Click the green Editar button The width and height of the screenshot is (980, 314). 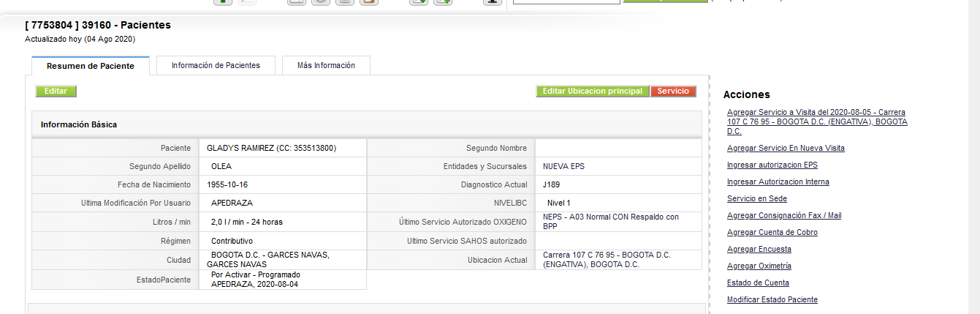pyautogui.click(x=56, y=91)
